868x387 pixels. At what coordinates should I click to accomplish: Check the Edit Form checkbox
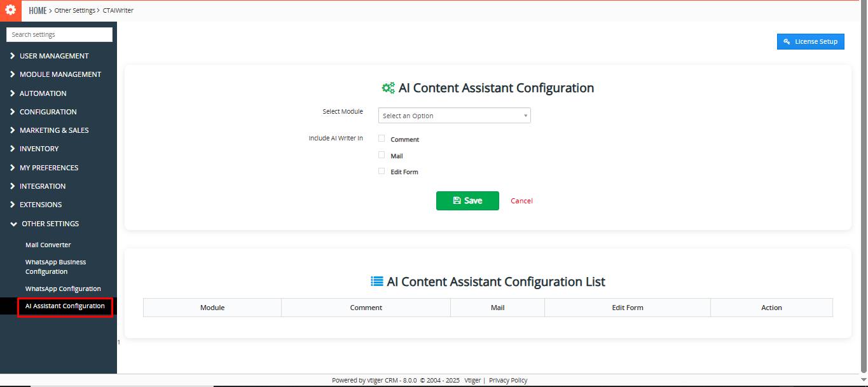(382, 171)
